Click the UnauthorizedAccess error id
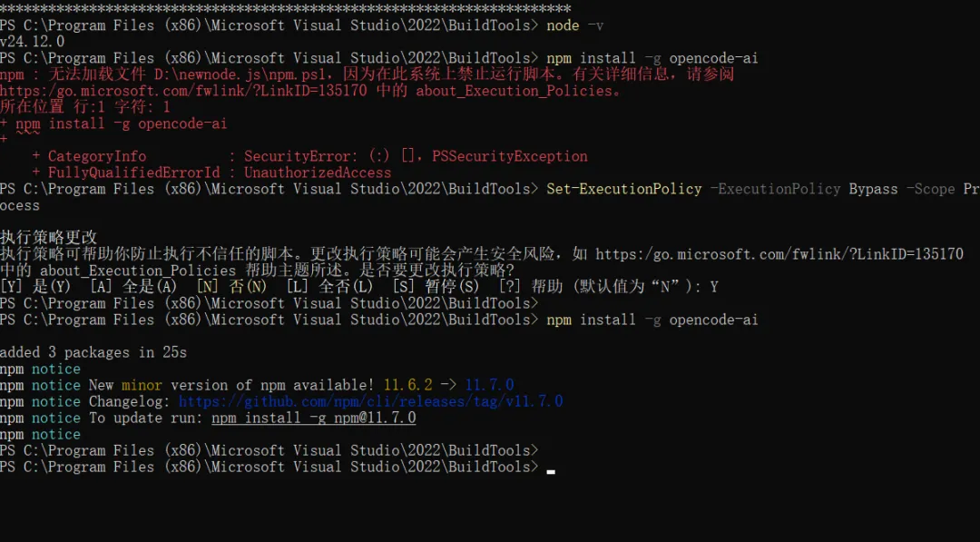The height and width of the screenshot is (542, 980). pyautogui.click(x=318, y=172)
